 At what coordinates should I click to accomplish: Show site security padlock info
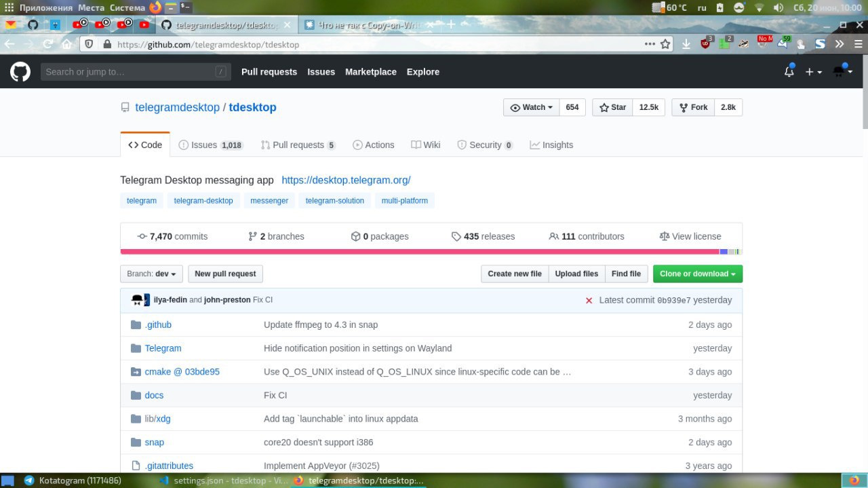coord(106,44)
